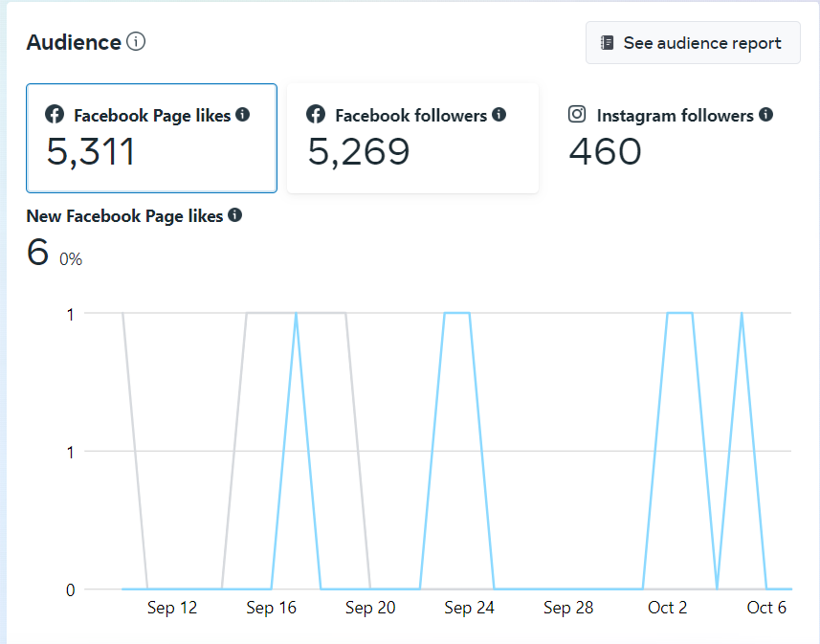The image size is (820, 644).
Task: Select the Facebook Page likes tab
Action: [151, 138]
